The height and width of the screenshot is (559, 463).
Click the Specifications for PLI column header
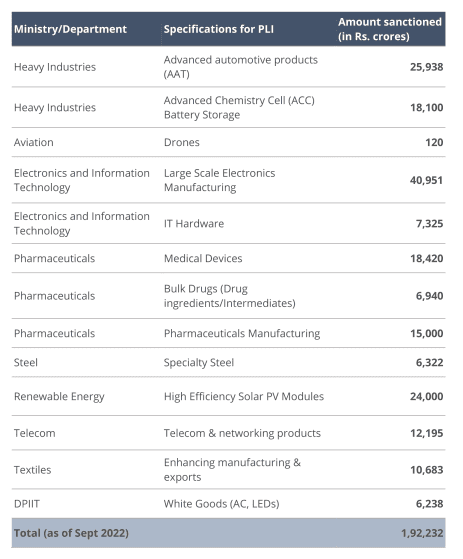(218, 29)
